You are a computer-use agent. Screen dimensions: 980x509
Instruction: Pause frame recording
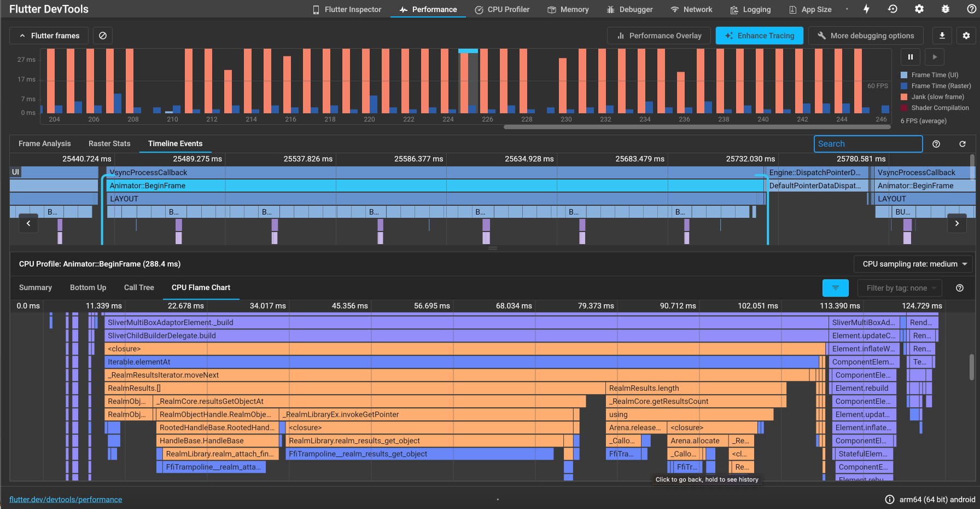[x=911, y=57]
